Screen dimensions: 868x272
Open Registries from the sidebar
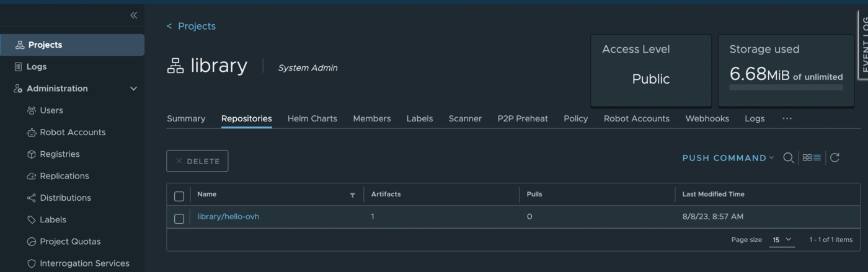click(x=60, y=154)
